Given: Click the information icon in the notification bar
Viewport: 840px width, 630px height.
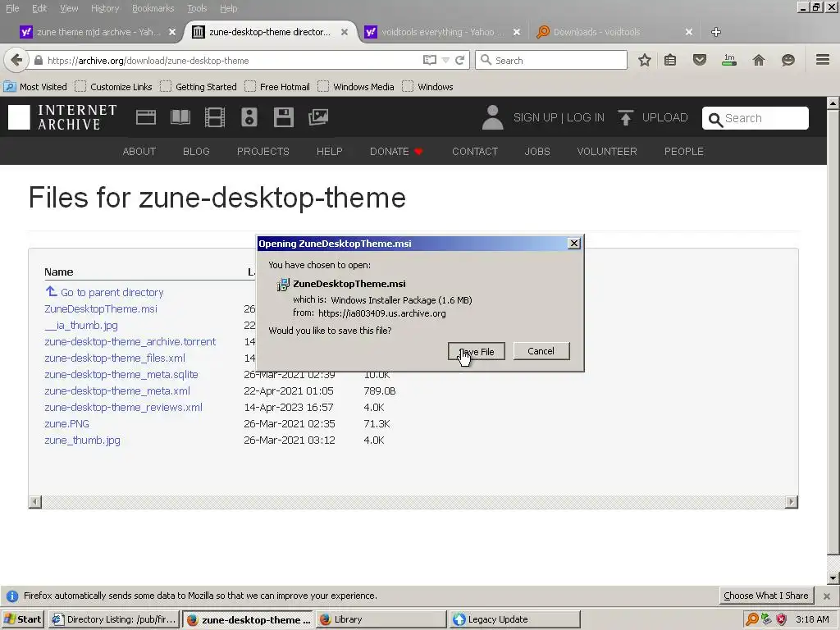Looking at the screenshot, I should coord(12,596).
